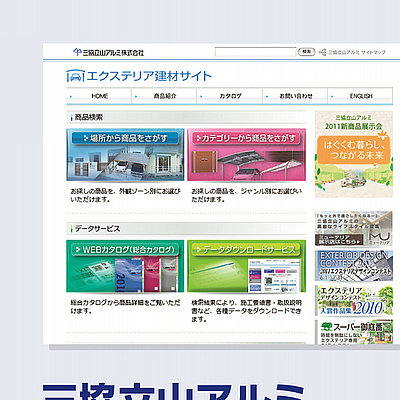Image resolution: width=400 pixels, height=400 pixels.
Task: Click the green tree icon on スーパー御庭番 banner
Action: pos(326,326)
